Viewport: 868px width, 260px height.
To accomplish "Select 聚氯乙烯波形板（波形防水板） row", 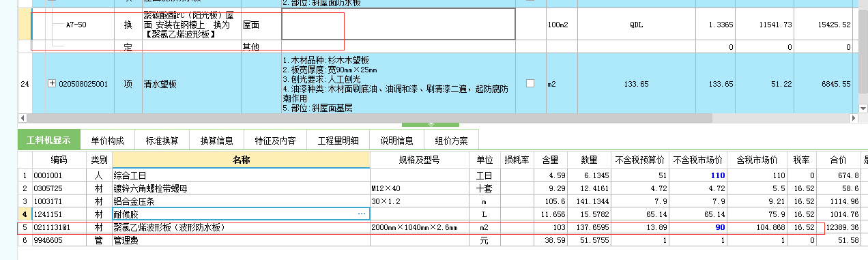I will point(241,227).
